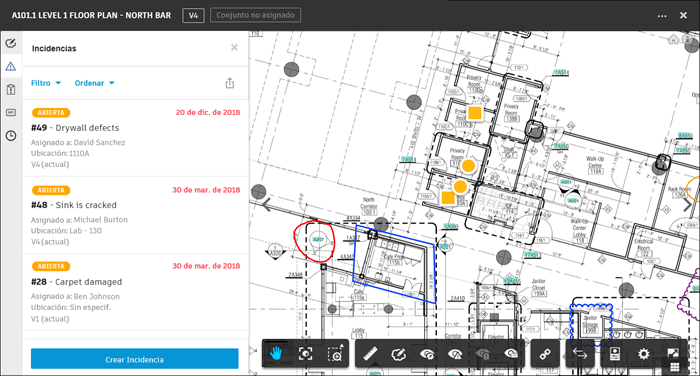
Task: Click the hyperlink chain icon
Action: click(545, 354)
